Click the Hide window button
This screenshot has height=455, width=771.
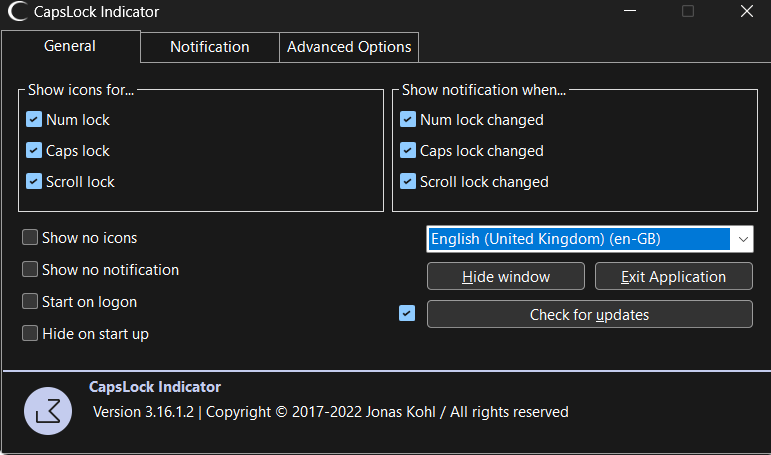[x=506, y=276]
